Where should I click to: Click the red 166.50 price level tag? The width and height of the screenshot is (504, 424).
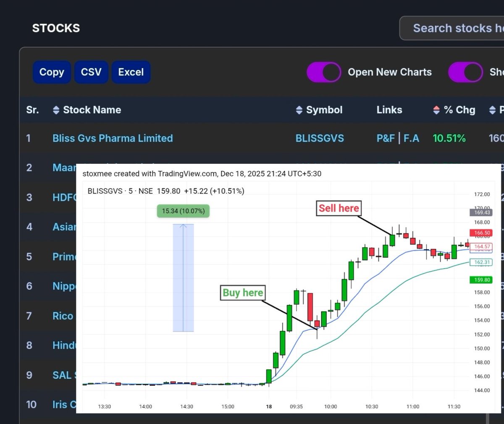tap(480, 233)
